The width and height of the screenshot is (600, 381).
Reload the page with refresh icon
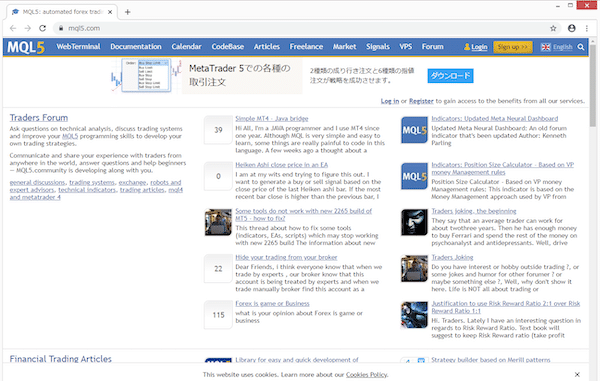tap(42, 28)
